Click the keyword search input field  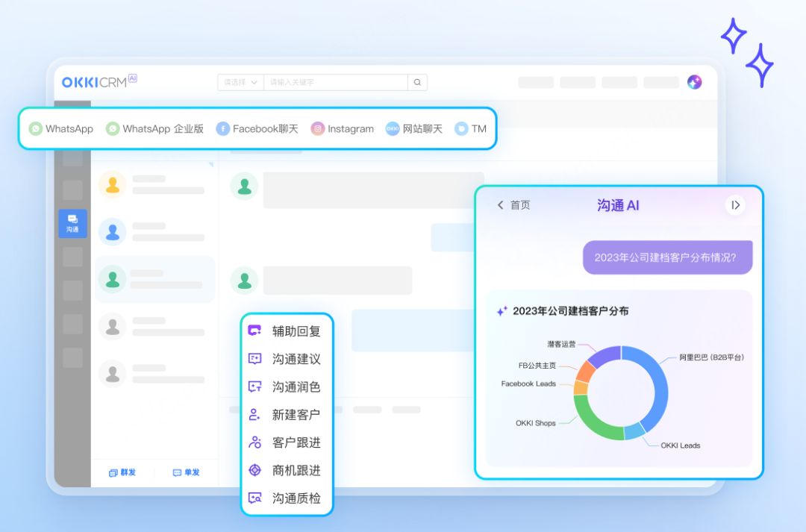336,82
